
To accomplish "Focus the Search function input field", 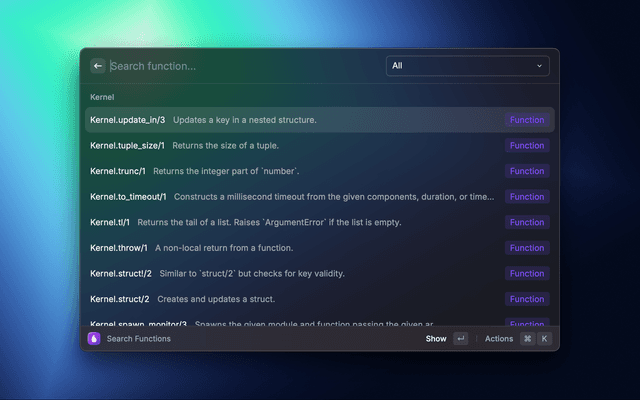I will pyautogui.click(x=240, y=66).
